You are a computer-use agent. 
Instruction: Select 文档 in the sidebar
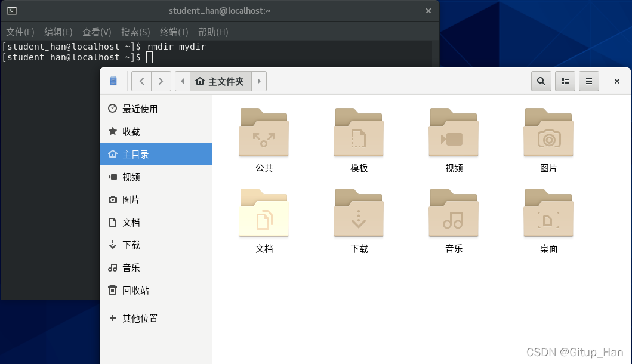click(156, 222)
